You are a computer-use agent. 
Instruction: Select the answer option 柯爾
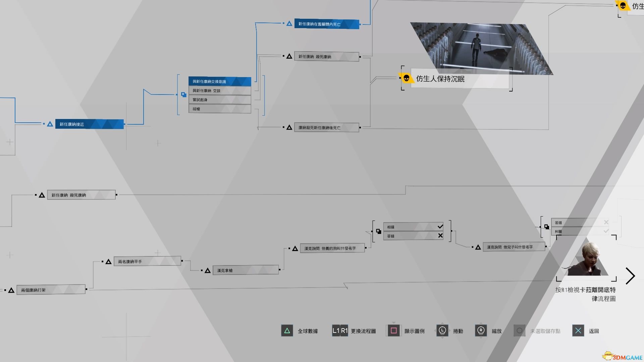click(580, 231)
